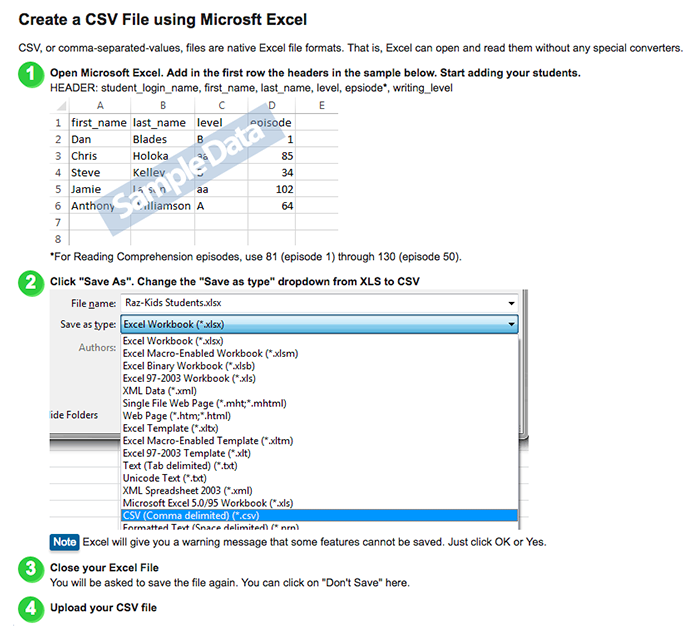Select column E header in spreadsheet
This screenshot has height=626, width=700.
(321, 106)
